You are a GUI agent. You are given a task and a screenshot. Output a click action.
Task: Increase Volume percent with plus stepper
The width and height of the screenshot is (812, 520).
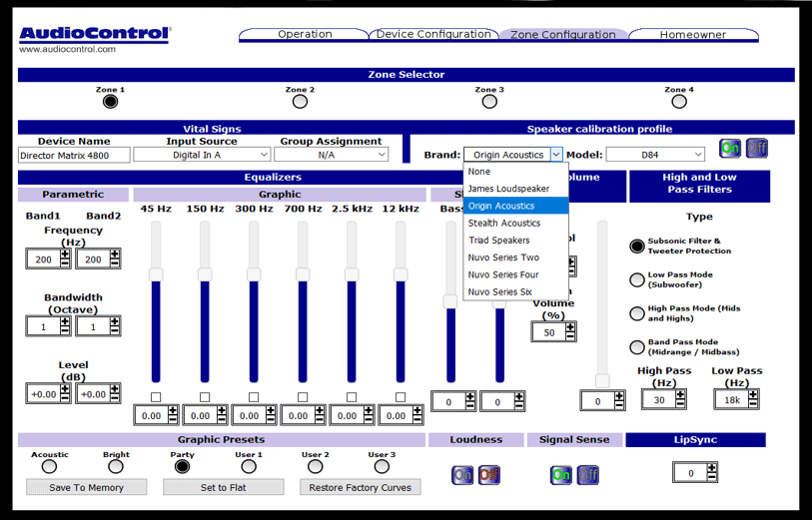[570, 327]
